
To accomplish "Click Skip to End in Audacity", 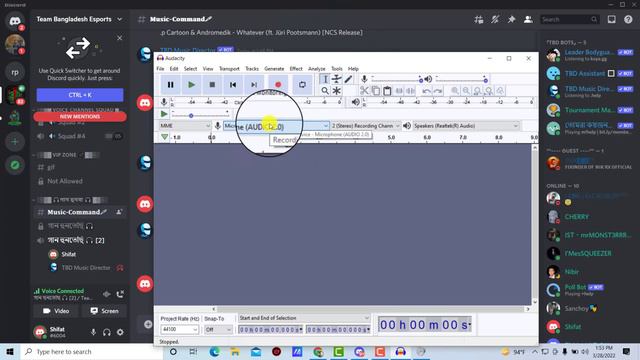I will coord(253,84).
